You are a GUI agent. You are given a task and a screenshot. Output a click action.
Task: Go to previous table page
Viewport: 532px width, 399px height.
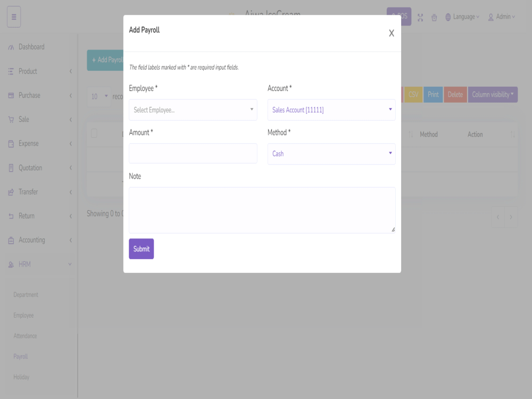click(x=498, y=217)
